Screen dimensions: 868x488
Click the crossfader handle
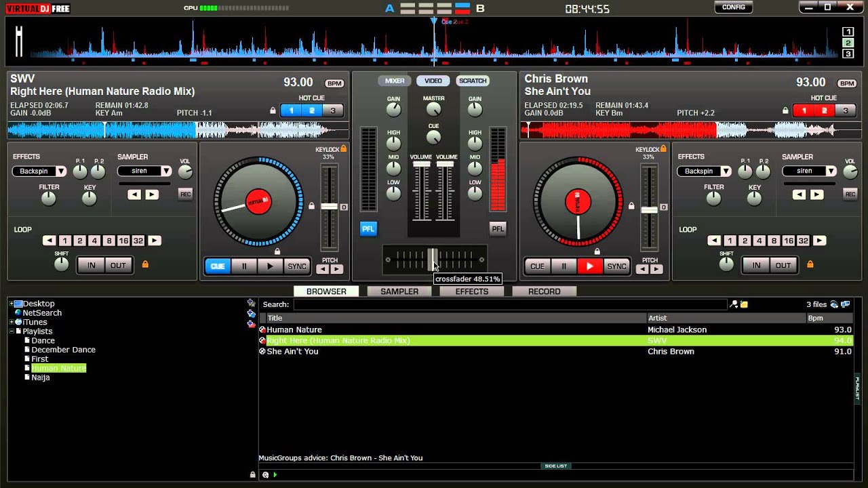(432, 259)
